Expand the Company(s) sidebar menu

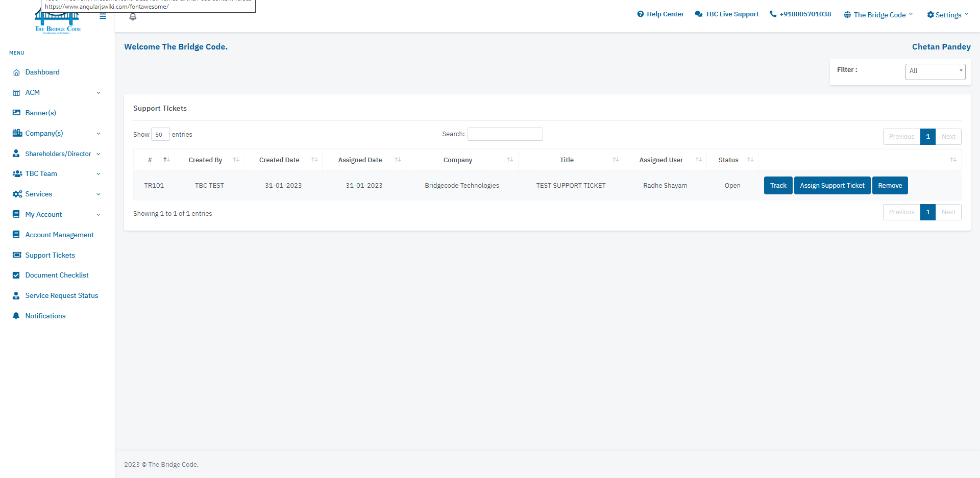coord(57,133)
